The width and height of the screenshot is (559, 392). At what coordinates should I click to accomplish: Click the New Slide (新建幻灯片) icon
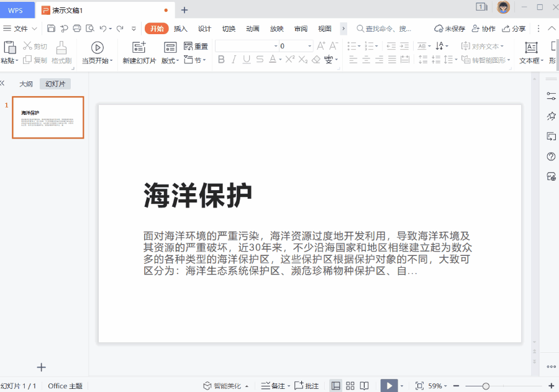(x=139, y=48)
